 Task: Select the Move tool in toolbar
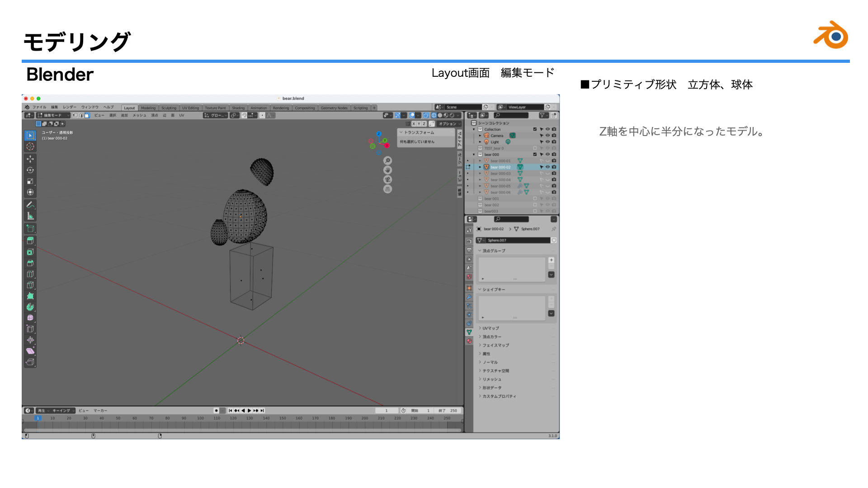point(30,159)
